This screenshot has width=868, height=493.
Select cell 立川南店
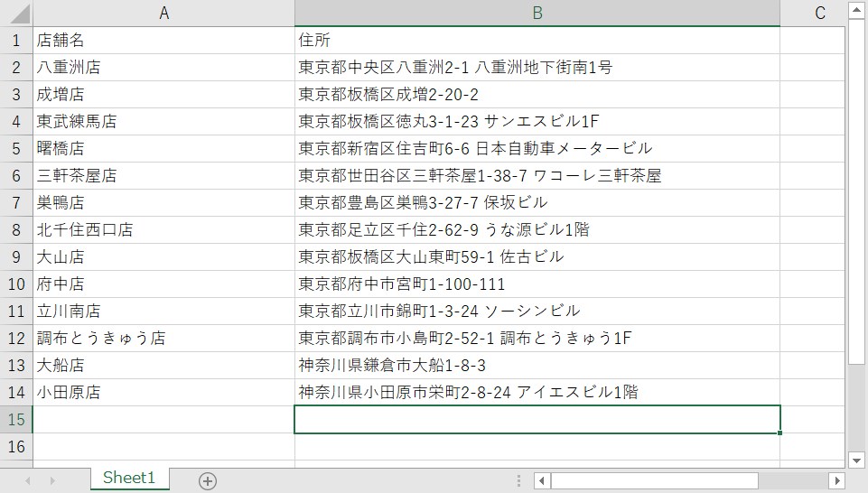163,312
